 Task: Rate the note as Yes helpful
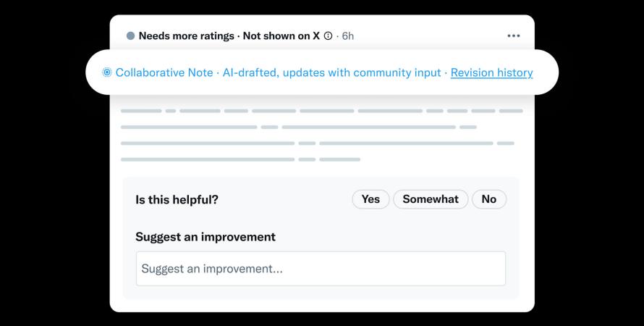pos(370,199)
